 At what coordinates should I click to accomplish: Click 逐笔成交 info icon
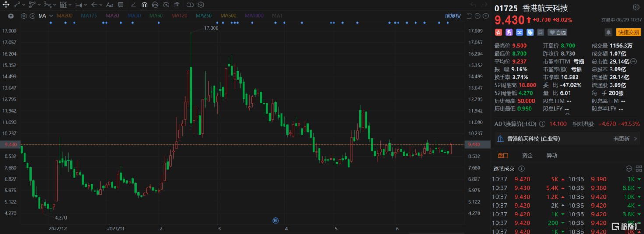pyautogui.click(x=521, y=168)
